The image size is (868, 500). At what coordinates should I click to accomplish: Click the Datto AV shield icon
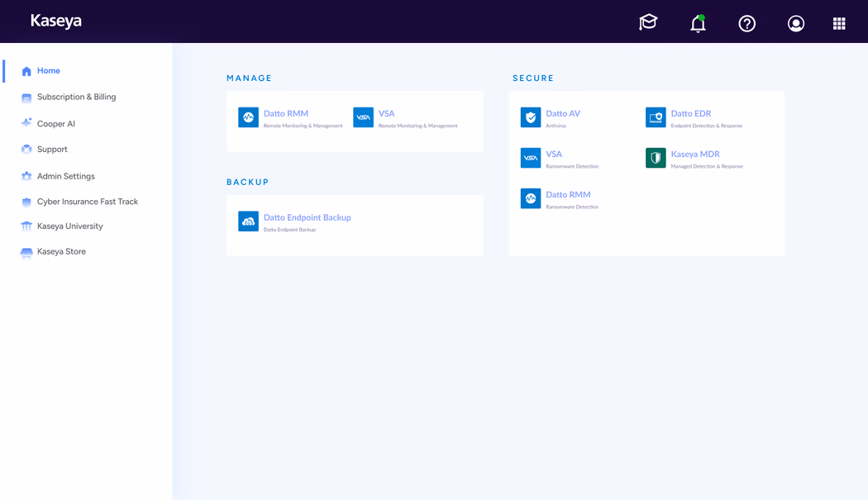tap(531, 117)
